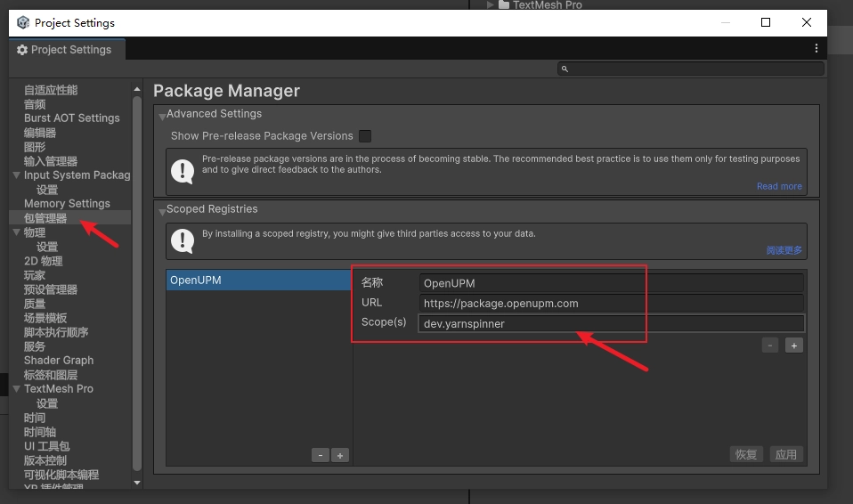Open 输入管理器 settings

[51, 161]
